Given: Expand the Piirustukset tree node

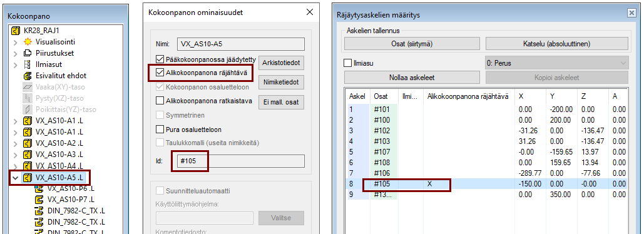Looking at the screenshot, I should pos(16,53).
